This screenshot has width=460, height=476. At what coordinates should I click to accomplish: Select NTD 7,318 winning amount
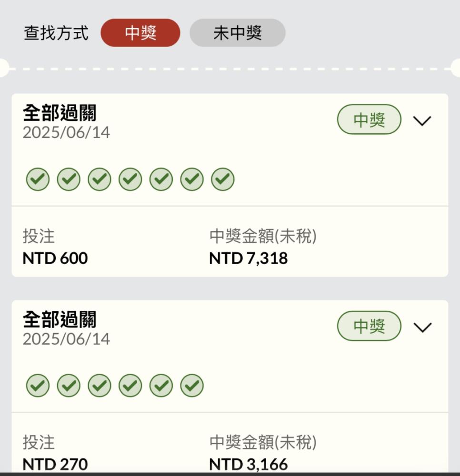[x=249, y=258]
